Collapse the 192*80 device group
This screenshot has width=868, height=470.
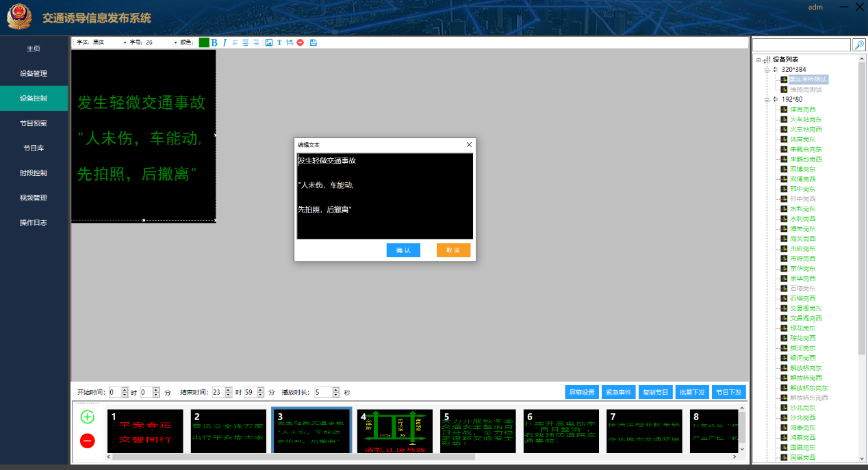pos(767,99)
